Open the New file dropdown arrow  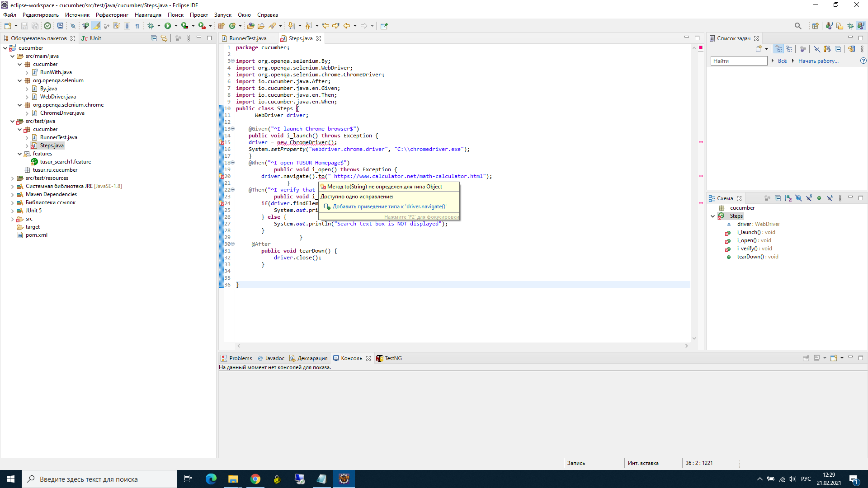click(x=16, y=26)
